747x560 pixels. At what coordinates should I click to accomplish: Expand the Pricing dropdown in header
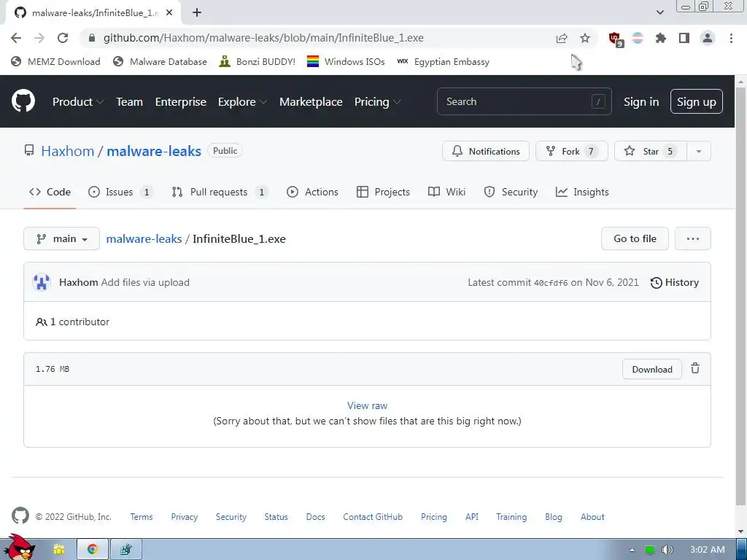point(377,101)
